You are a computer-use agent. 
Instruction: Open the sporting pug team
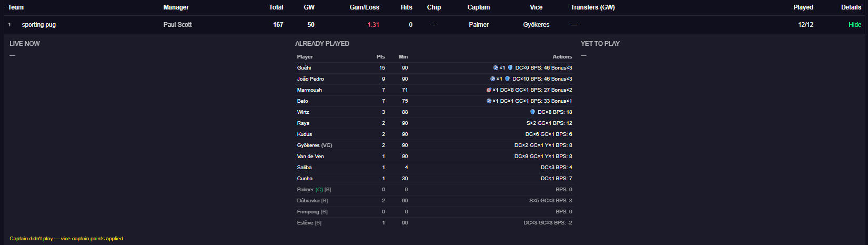(x=38, y=25)
